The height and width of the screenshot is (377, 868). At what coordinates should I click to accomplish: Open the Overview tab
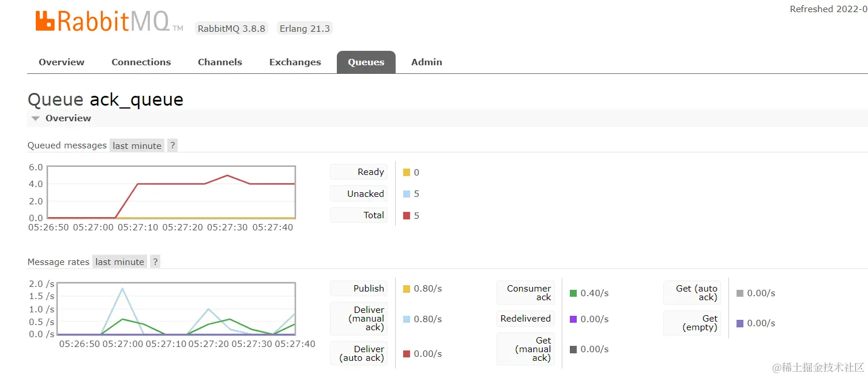click(x=62, y=62)
